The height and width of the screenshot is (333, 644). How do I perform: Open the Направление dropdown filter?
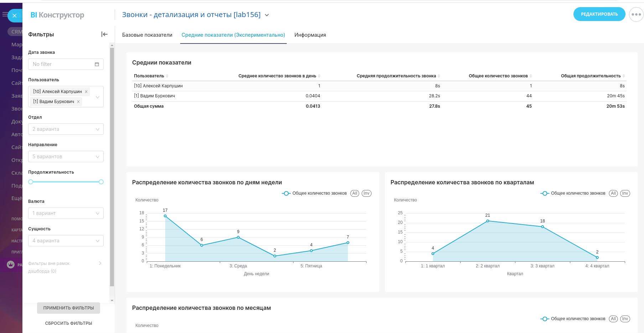point(66,157)
